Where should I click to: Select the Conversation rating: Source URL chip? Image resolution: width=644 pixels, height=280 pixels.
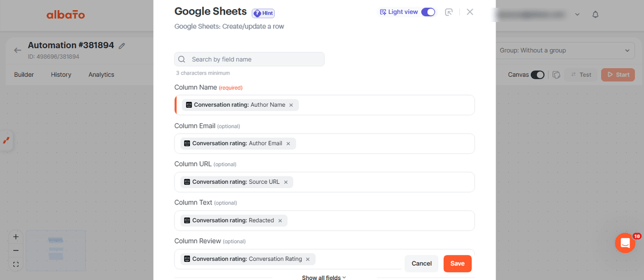click(x=237, y=182)
